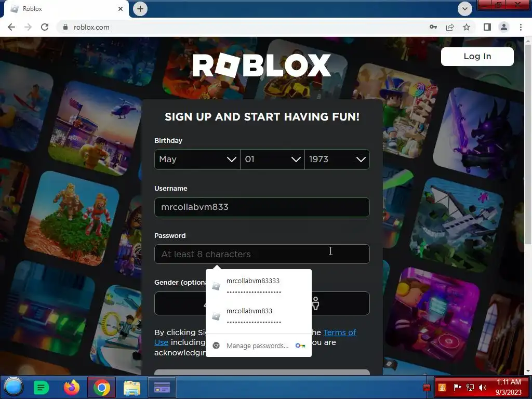Close the Roblox tab
The width and height of the screenshot is (532, 399).
pyautogui.click(x=121, y=9)
